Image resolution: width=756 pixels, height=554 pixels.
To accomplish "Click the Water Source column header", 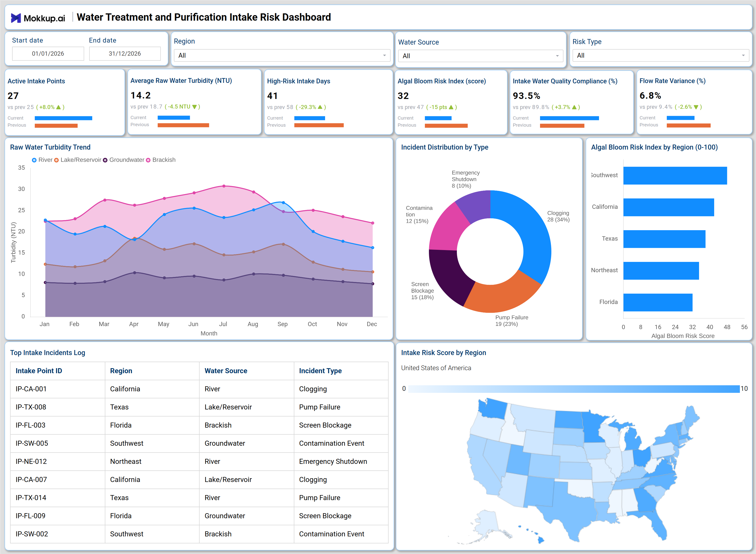I will 247,371.
